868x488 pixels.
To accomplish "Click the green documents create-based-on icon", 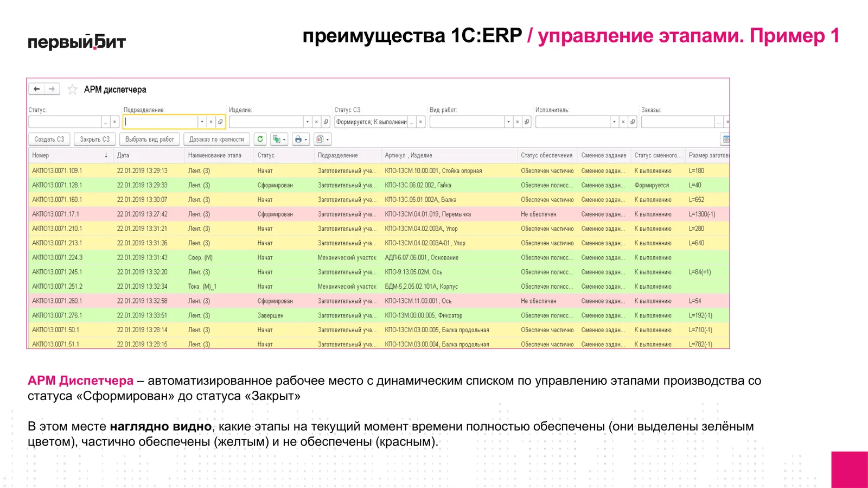I will (x=279, y=140).
